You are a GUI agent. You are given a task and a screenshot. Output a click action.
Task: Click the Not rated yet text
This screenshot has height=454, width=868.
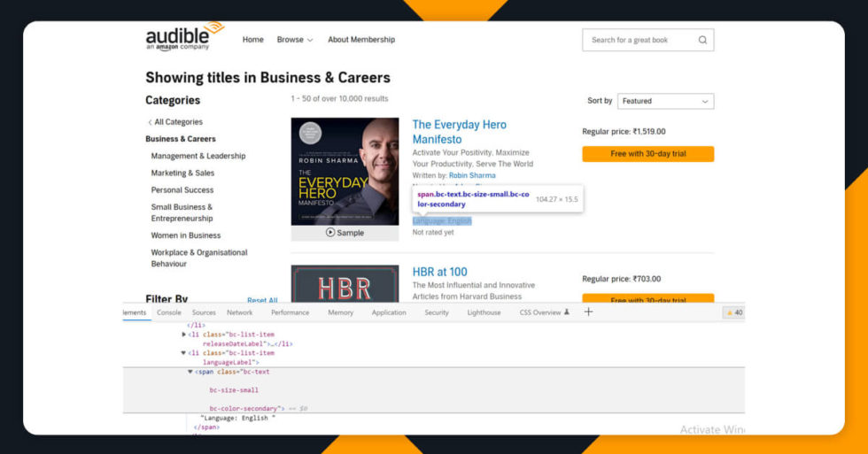click(433, 233)
